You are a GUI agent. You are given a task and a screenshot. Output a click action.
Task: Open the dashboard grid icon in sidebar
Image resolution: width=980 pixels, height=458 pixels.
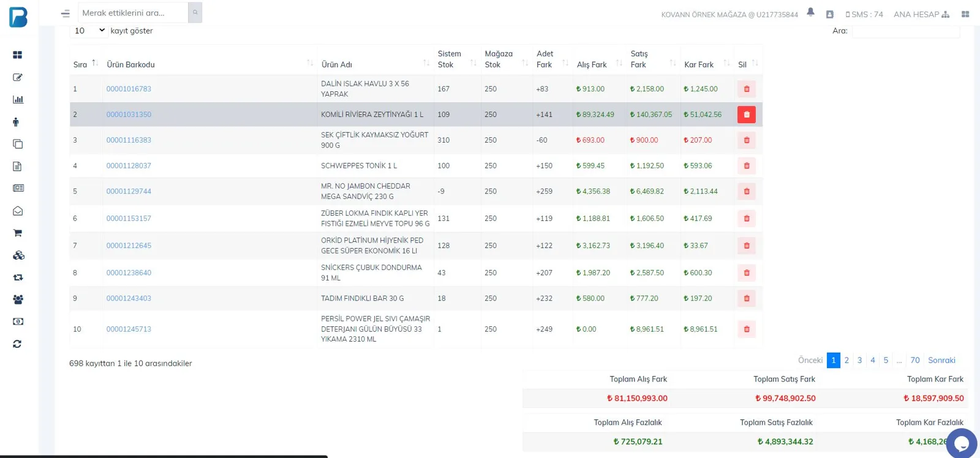pos(17,55)
